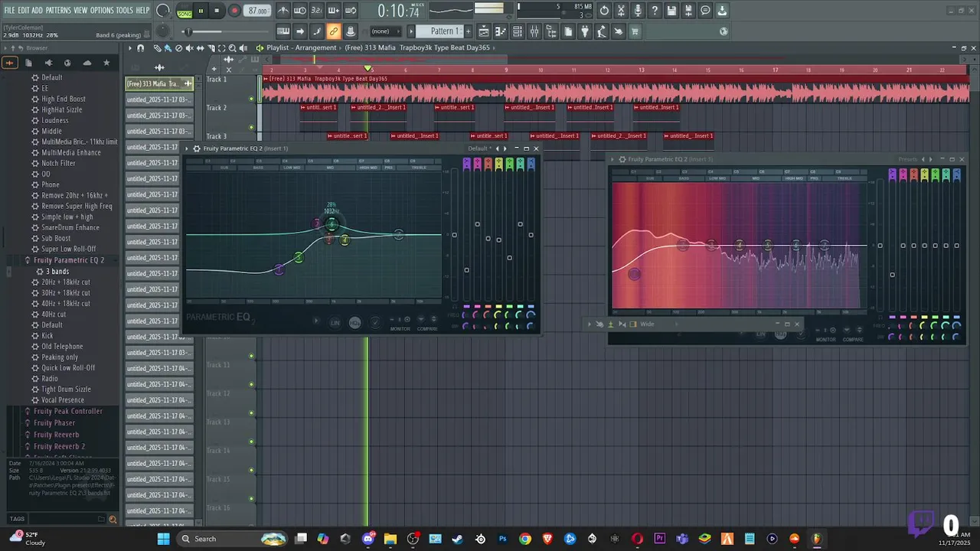Toggle the highlighted link snap icon

tap(334, 31)
